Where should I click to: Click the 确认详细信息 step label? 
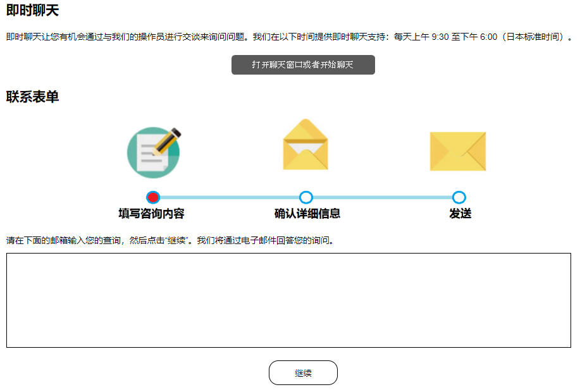[307, 213]
